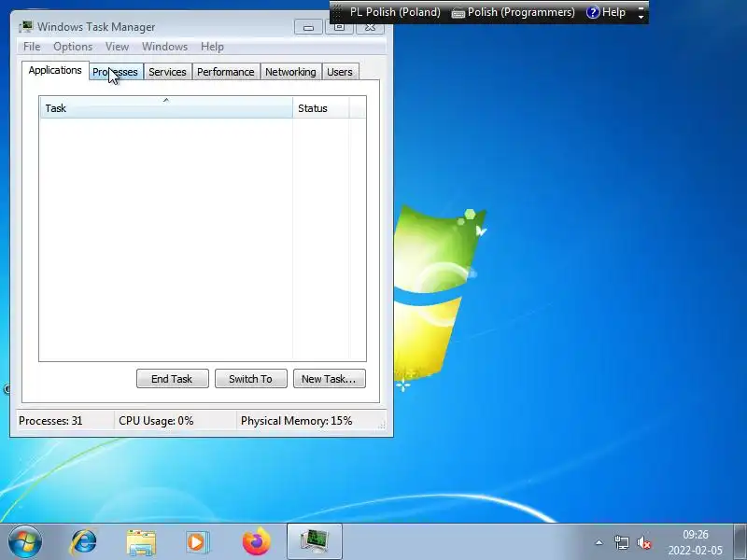Image resolution: width=747 pixels, height=560 pixels.
Task: Minimize the language bar
Action: tap(641, 7)
